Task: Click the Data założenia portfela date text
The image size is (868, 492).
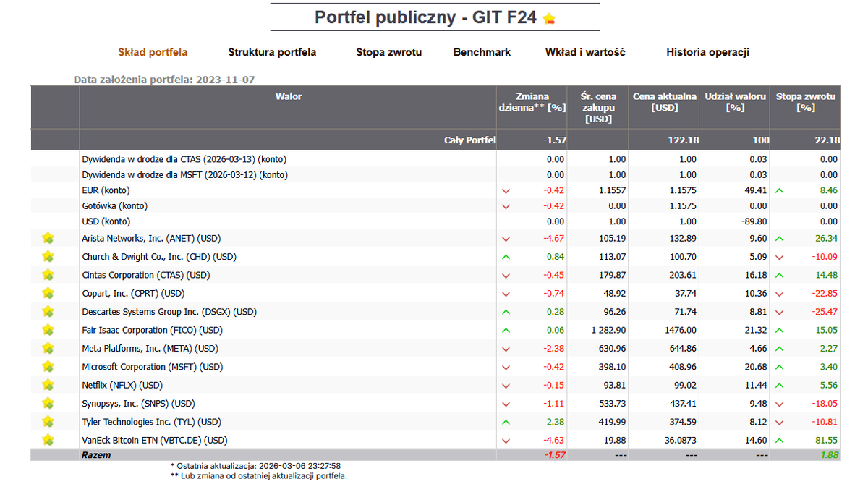Action: [x=164, y=80]
